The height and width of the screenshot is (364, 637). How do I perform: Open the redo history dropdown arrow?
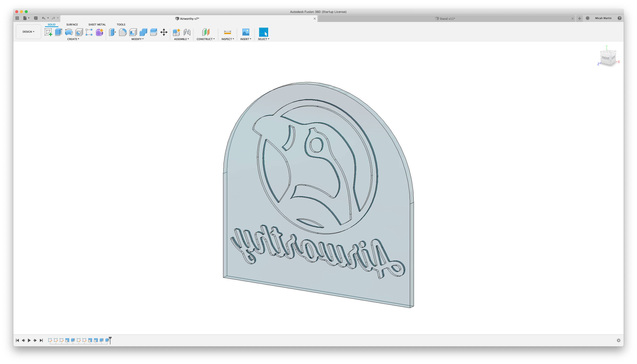point(58,18)
